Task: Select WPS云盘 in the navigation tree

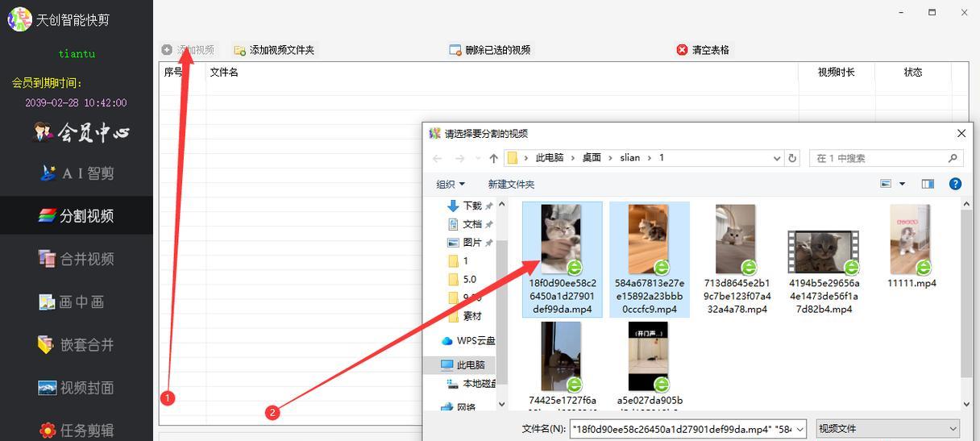Action: [x=468, y=341]
